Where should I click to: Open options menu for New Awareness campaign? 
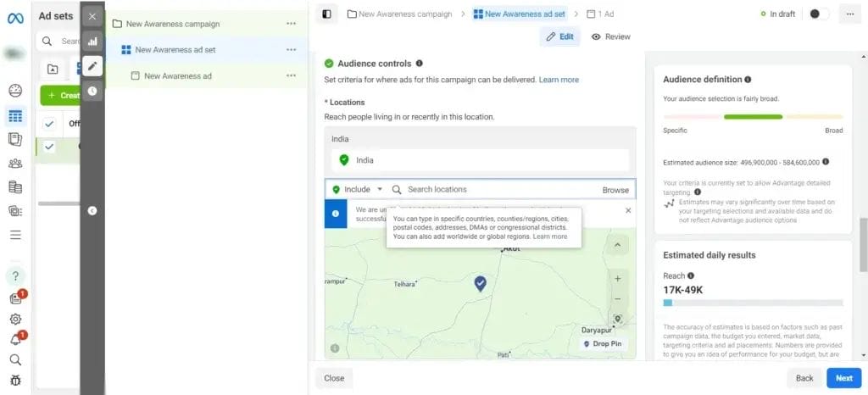click(292, 24)
